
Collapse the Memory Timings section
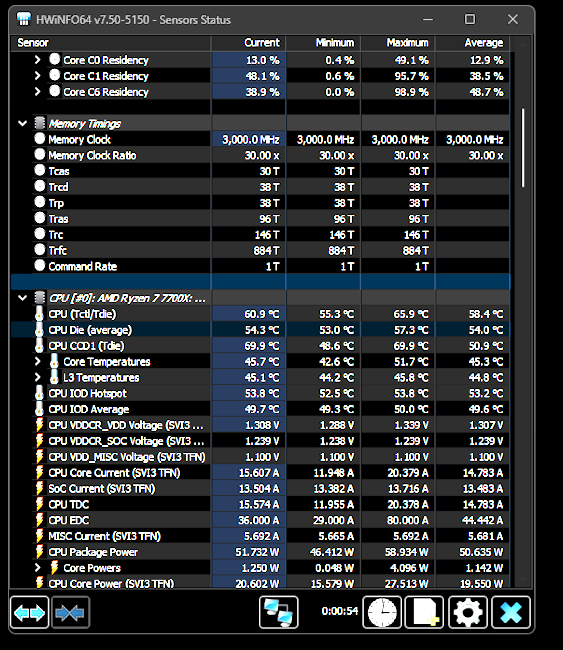pos(23,123)
